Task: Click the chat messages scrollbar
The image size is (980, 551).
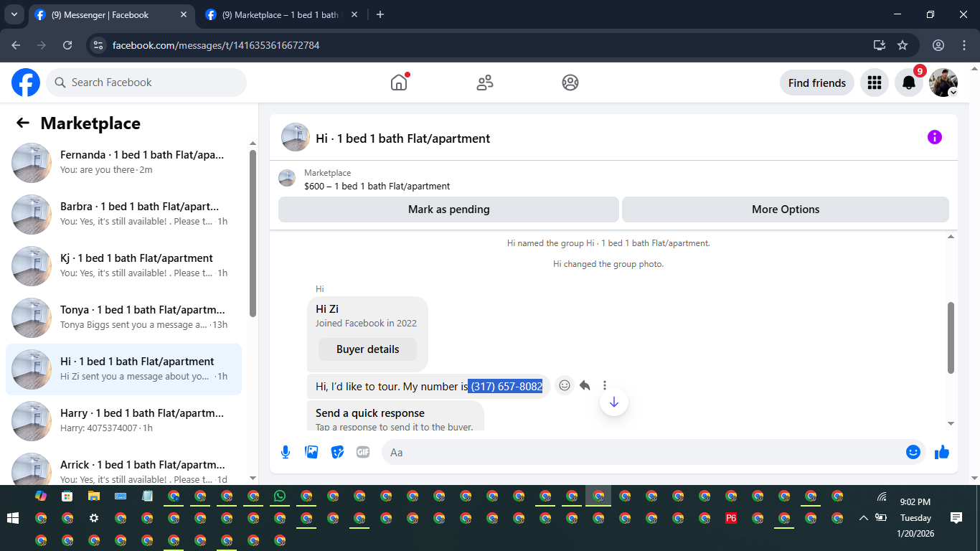Action: point(951,337)
